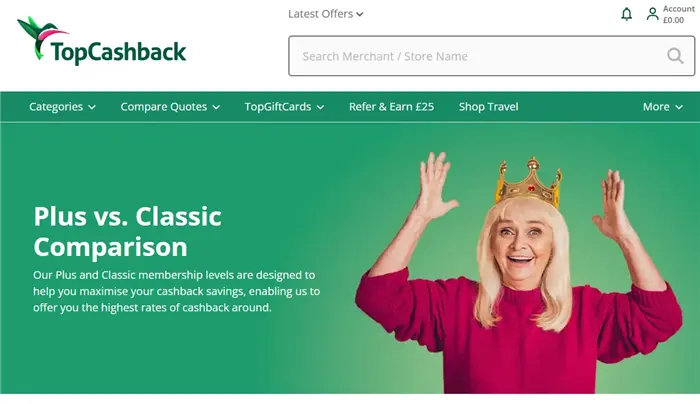Expand the More menu

pos(662,107)
